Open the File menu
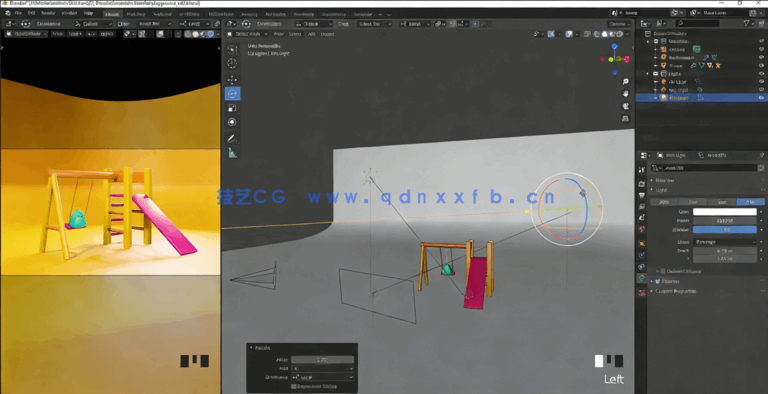Screen dimensions: 768x394 coord(18,13)
